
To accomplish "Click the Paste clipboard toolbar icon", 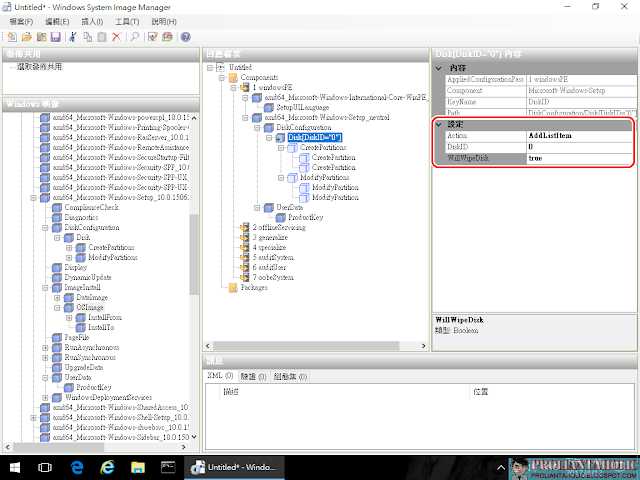I will point(102,37).
